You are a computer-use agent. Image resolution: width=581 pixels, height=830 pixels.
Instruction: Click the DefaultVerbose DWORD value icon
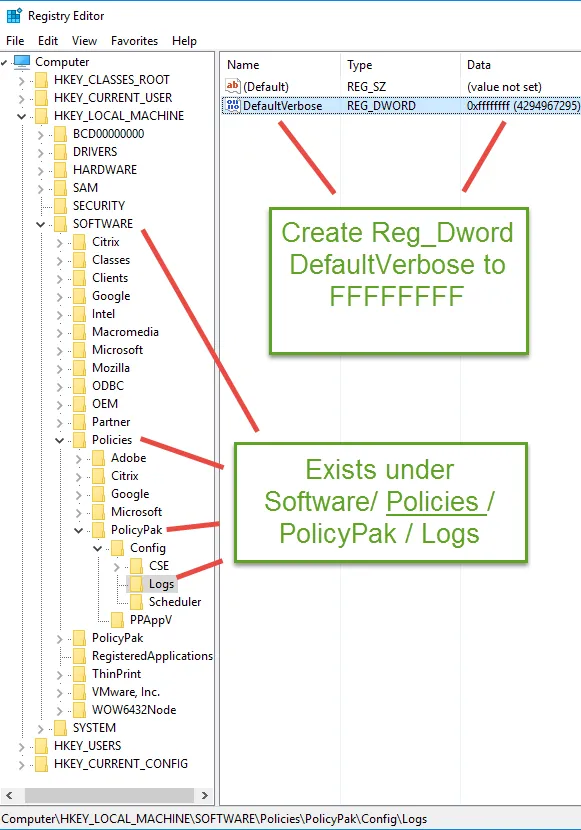[x=233, y=105]
